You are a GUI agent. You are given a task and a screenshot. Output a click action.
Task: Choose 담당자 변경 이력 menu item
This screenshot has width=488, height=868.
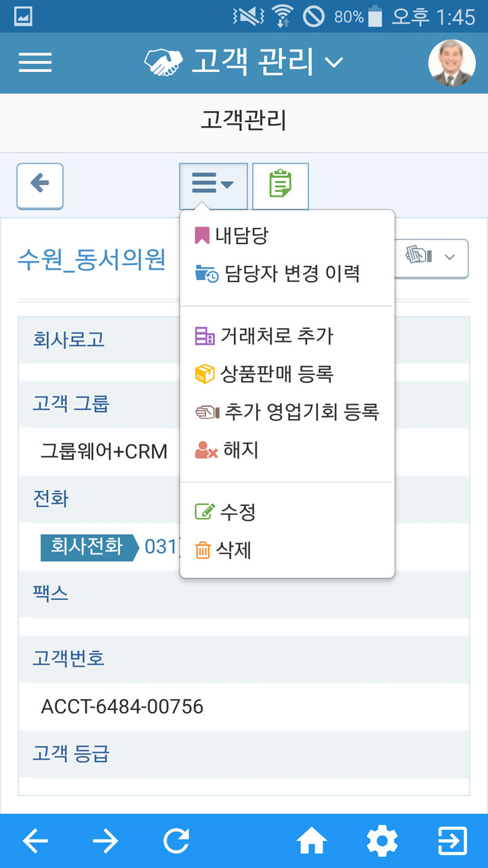tap(277, 274)
